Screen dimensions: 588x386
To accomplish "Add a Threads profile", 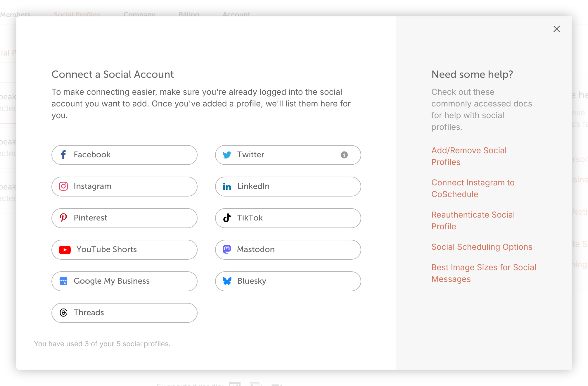I will pyautogui.click(x=124, y=313).
